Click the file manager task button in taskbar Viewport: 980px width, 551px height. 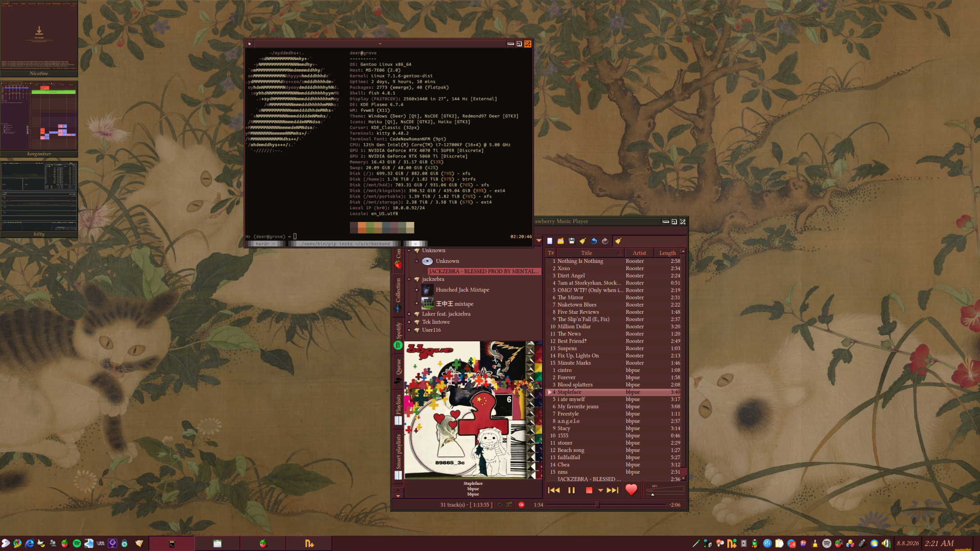pyautogui.click(x=217, y=543)
